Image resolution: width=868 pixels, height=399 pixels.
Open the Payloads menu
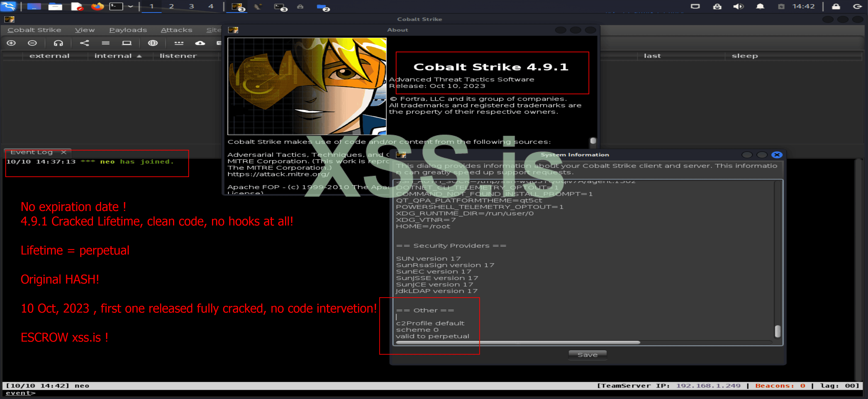128,30
